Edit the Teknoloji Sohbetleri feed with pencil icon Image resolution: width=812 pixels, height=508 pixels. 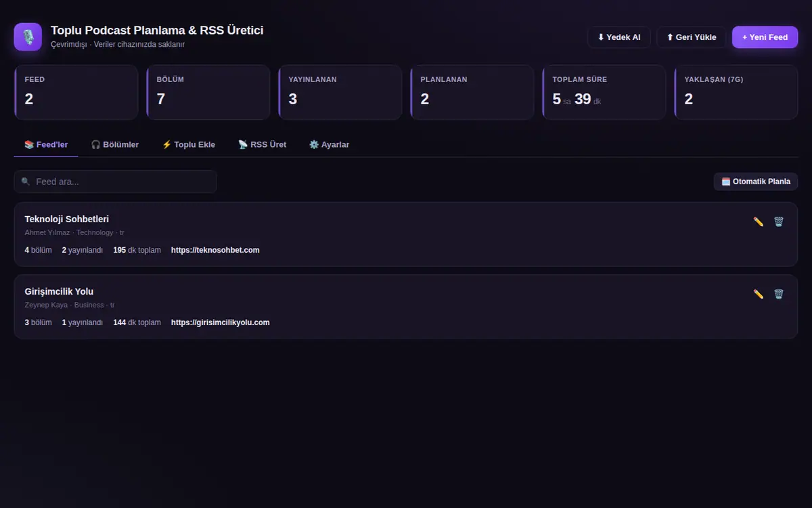pos(759,221)
